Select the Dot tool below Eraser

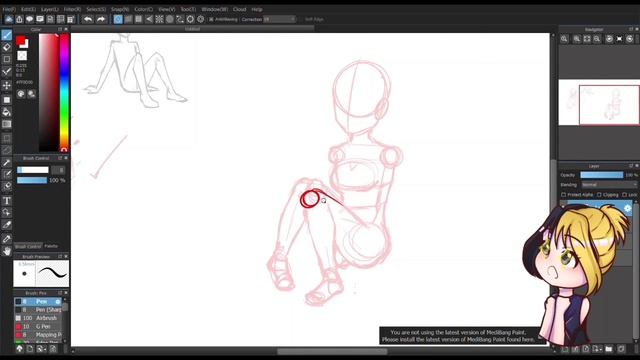(x=7, y=59)
